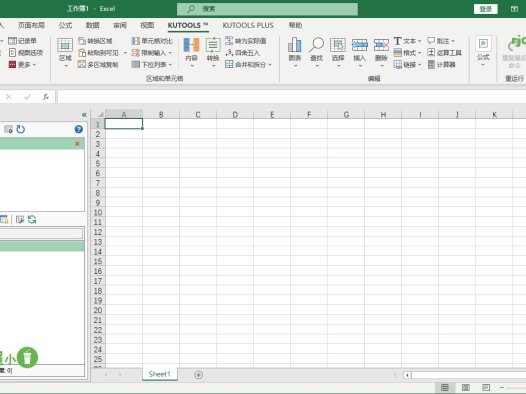Select the Sheet1 tab
Viewport: 526px width, 394px height.
[x=159, y=374]
